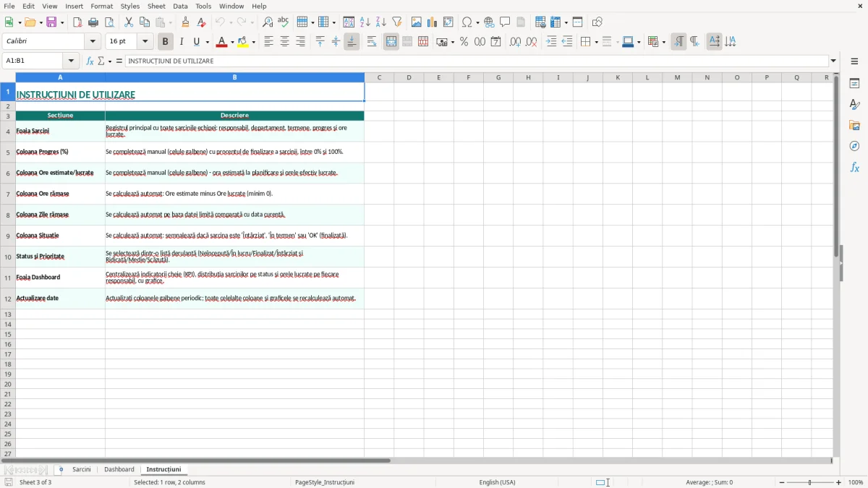Viewport: 868px width, 488px height.
Task: Toggle Underline formatting
Action: click(x=196, y=42)
